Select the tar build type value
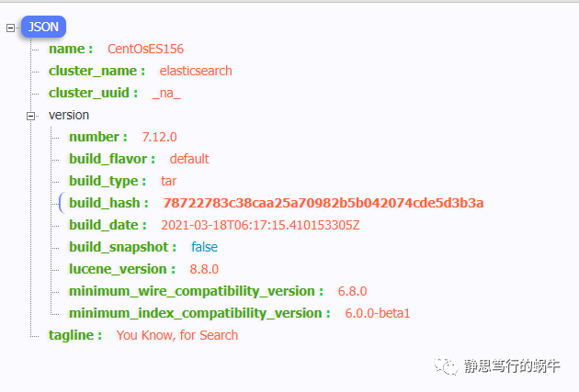Image resolution: width=579 pixels, height=392 pixels. 168,181
